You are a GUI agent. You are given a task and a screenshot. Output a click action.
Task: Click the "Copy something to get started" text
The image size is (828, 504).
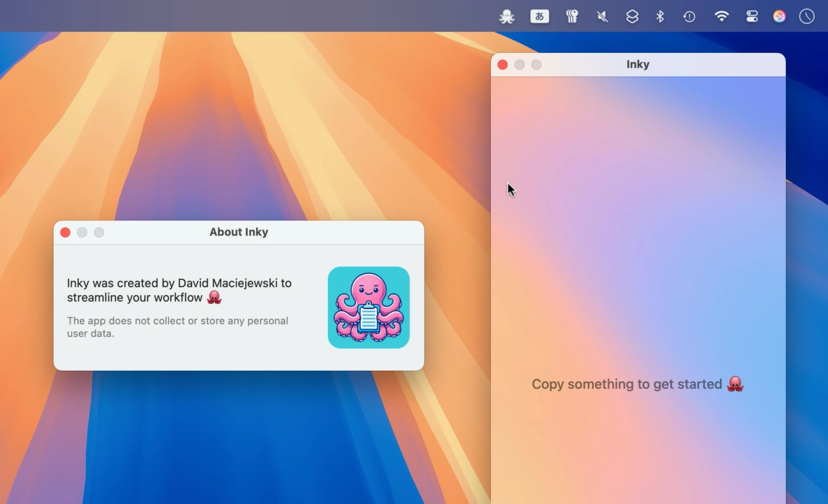(x=626, y=384)
